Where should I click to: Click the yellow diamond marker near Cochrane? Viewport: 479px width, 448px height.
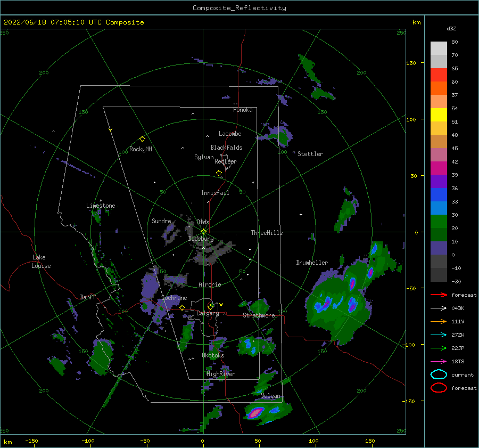click(x=183, y=308)
